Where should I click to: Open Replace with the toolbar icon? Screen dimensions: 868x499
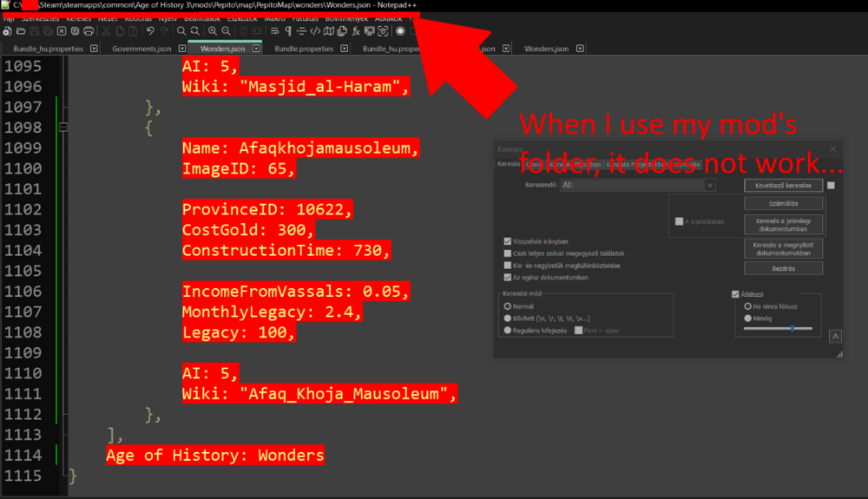click(194, 31)
